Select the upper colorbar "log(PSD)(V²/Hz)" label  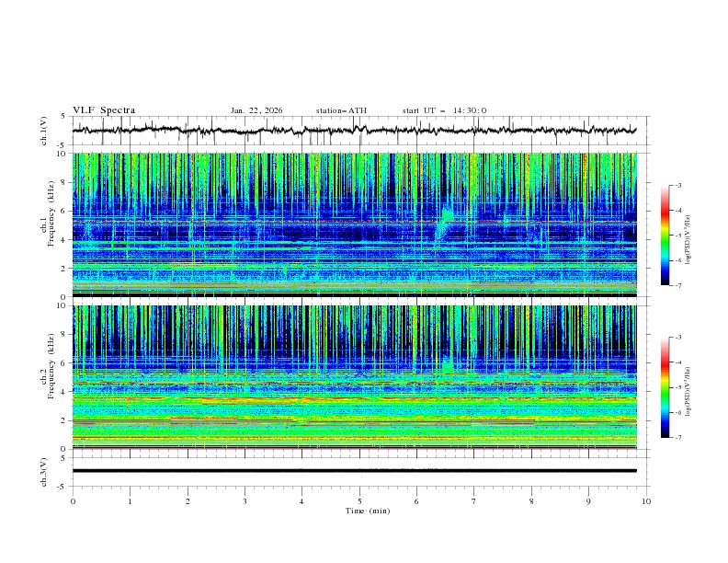coord(688,240)
